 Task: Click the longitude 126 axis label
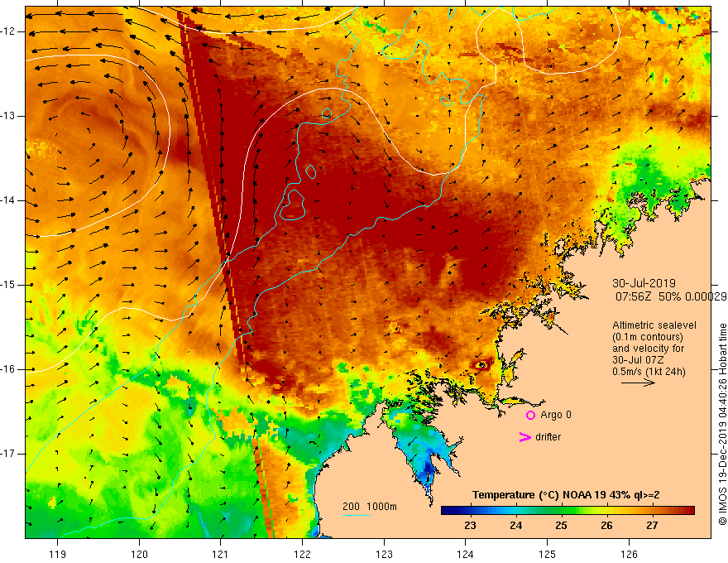tap(629, 554)
